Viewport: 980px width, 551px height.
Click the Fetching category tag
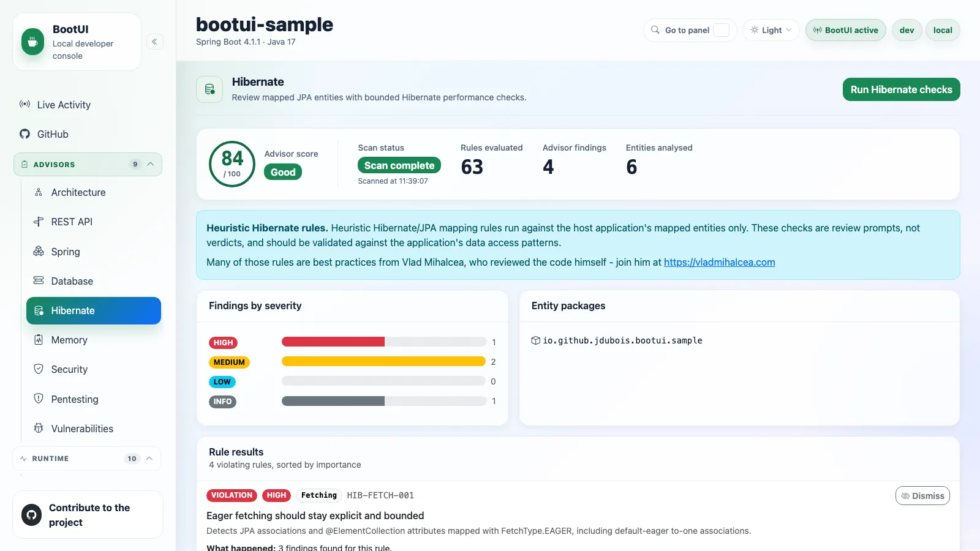click(x=319, y=495)
